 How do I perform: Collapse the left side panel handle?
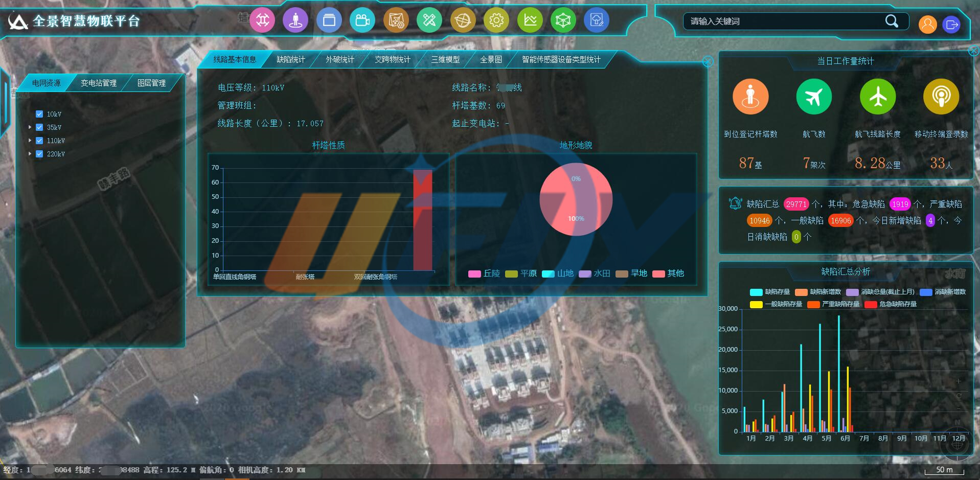5,102
